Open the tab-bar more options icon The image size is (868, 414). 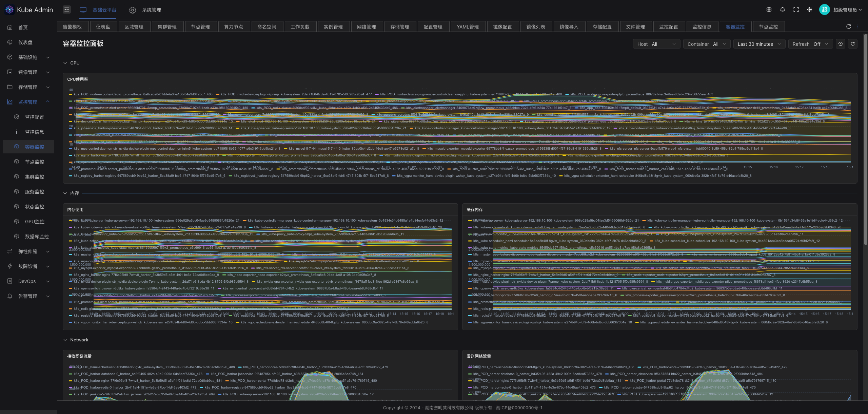point(857,26)
